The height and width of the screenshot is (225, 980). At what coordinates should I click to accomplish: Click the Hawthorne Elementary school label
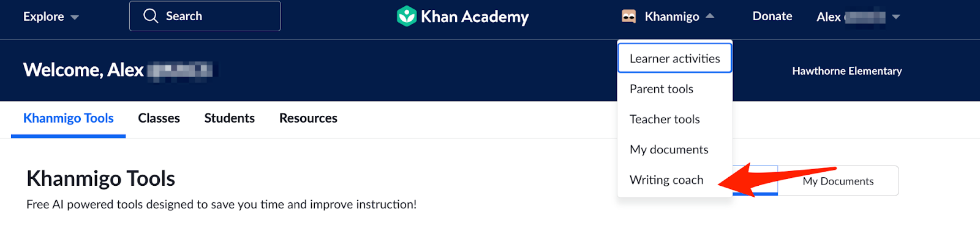coord(847,71)
